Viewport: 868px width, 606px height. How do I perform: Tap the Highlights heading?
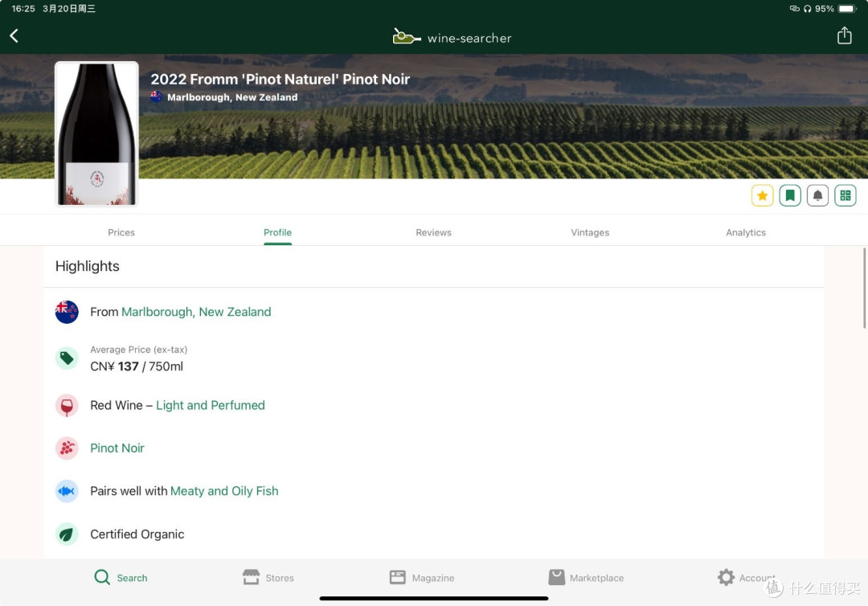(88, 266)
